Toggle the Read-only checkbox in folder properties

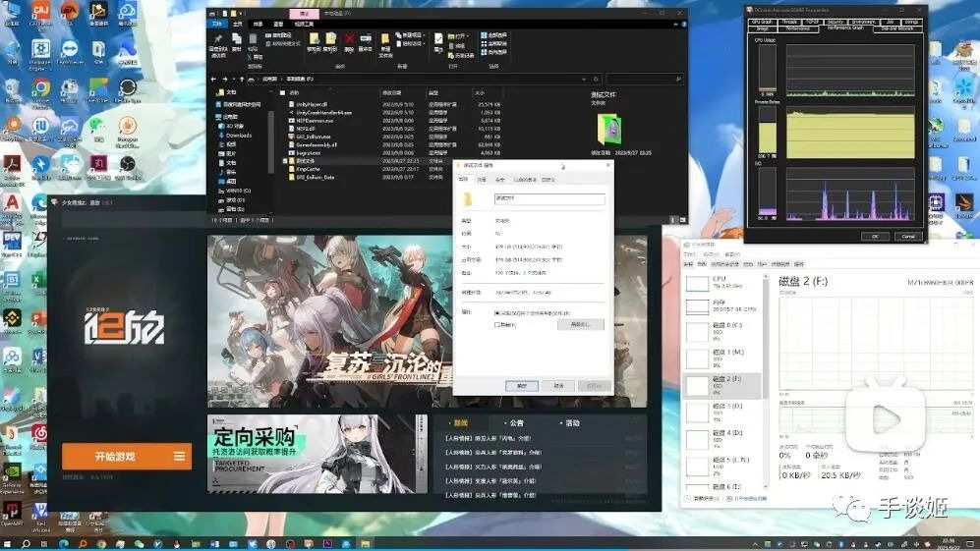coord(497,313)
